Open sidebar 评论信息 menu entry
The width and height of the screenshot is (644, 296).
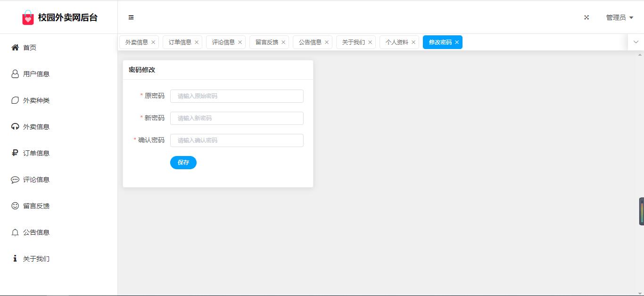click(x=58, y=180)
